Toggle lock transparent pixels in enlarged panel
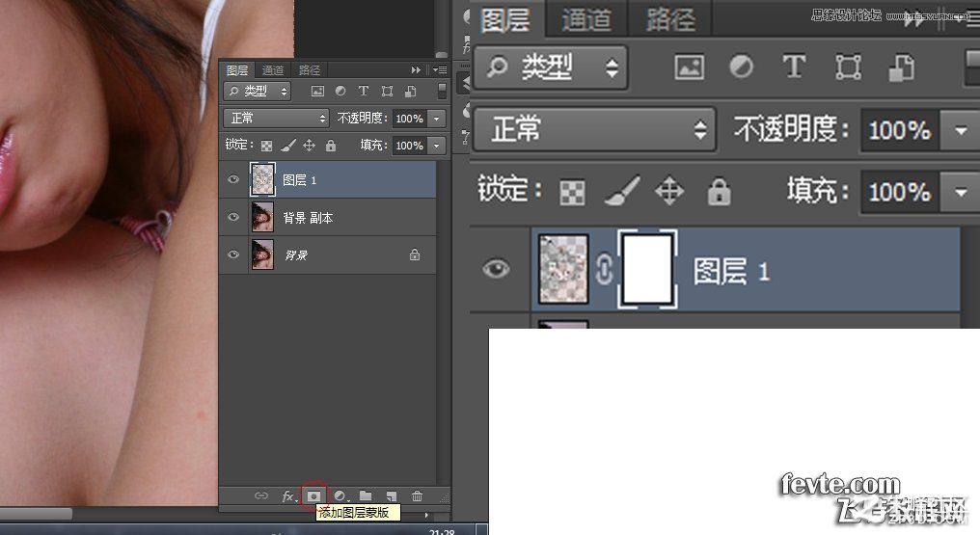The width and height of the screenshot is (980, 535). 573,192
